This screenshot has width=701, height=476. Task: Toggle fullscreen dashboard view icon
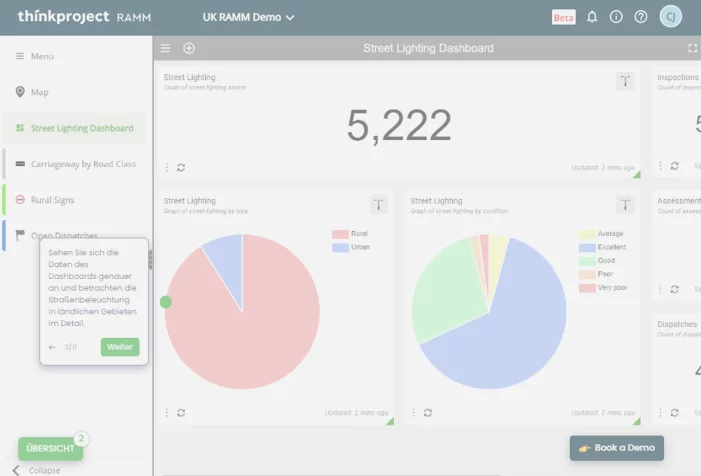(x=692, y=48)
